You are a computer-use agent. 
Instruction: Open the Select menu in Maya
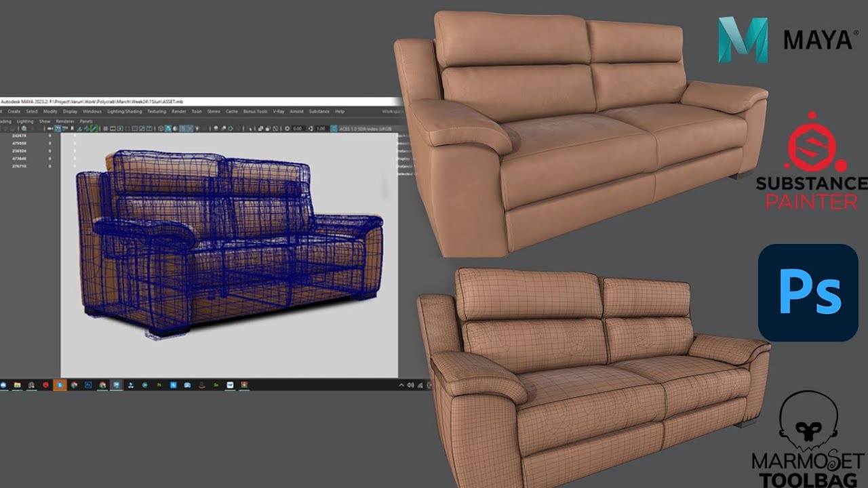pos(32,111)
